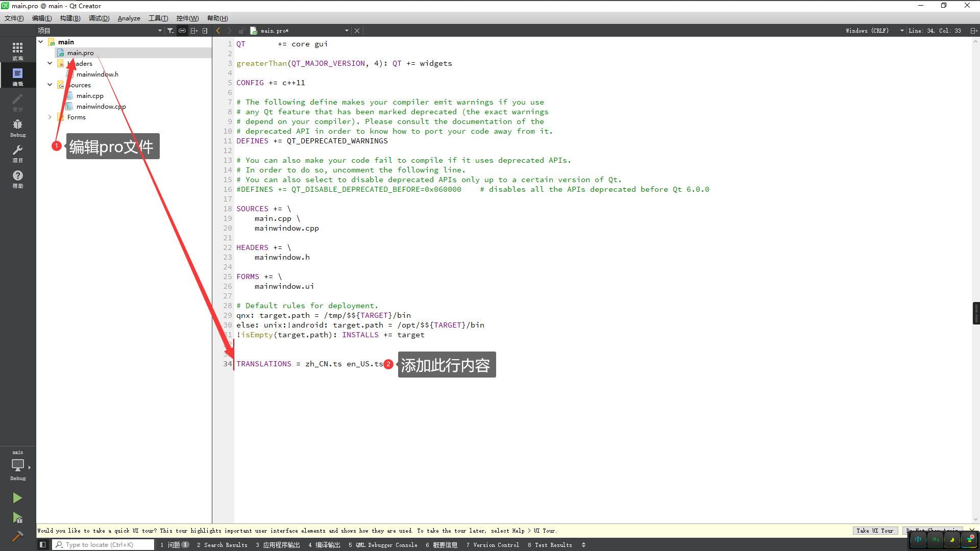This screenshot has height=551, width=980.
Task: Open the output panes chooser arrows
Action: point(583,545)
